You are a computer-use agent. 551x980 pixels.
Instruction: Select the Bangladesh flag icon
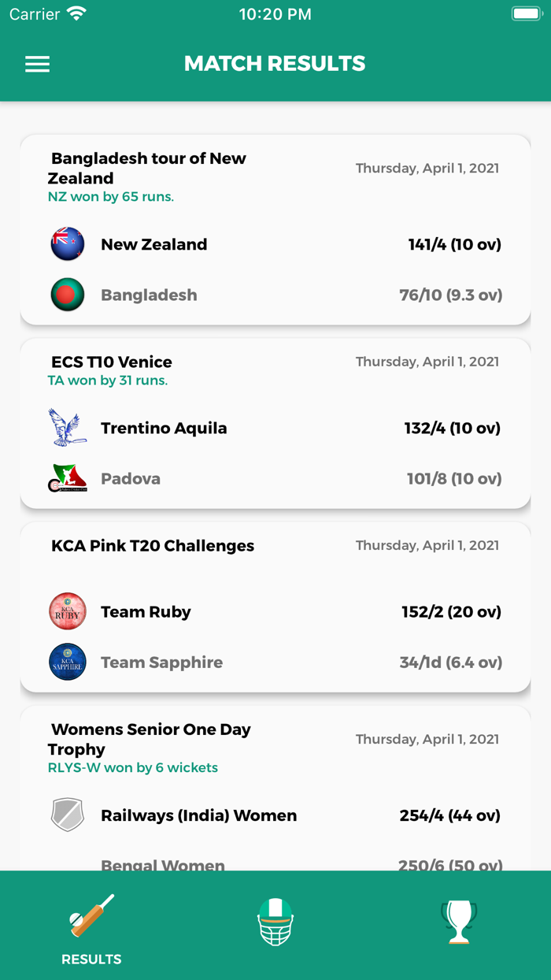pyautogui.click(x=67, y=295)
